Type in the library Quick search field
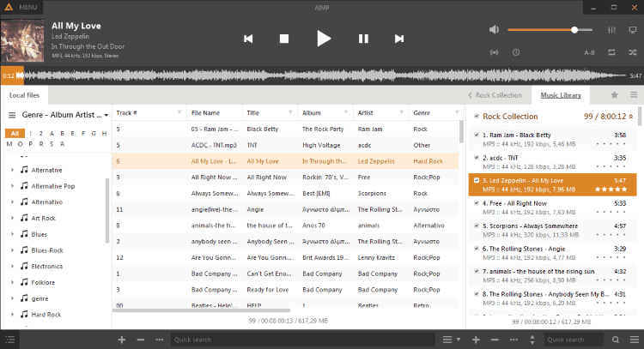Viewport: 644px width, 349px height. pos(303,340)
